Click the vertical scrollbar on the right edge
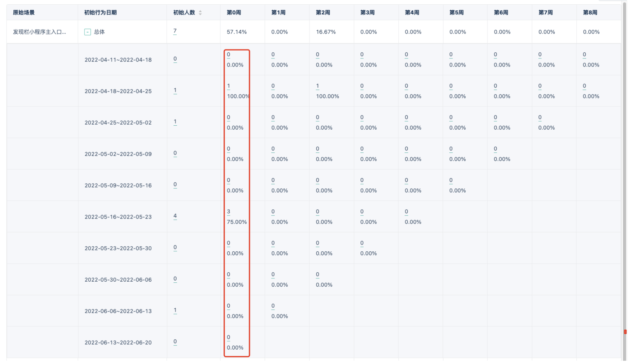This screenshot has height=364, width=632. pos(625,181)
